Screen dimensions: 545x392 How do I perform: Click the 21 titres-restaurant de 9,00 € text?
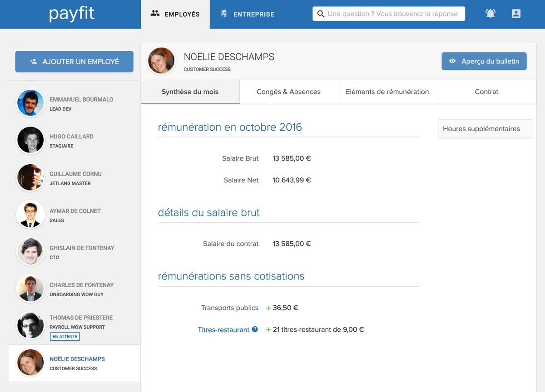[x=318, y=330]
